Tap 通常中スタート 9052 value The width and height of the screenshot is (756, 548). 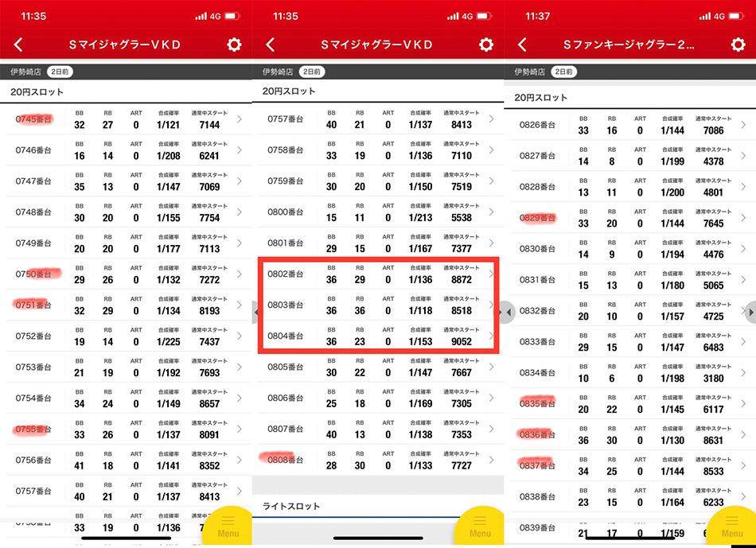tap(462, 342)
